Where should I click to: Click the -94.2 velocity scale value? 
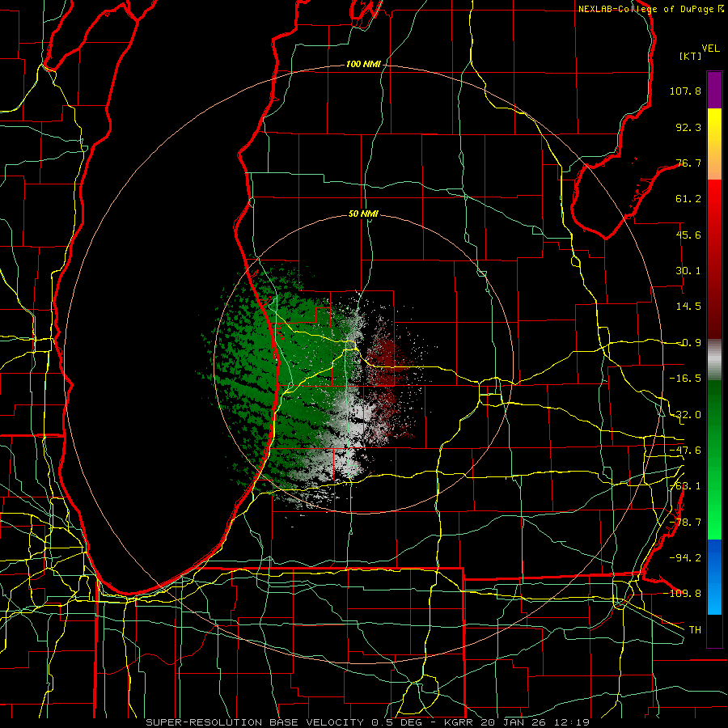(x=685, y=558)
